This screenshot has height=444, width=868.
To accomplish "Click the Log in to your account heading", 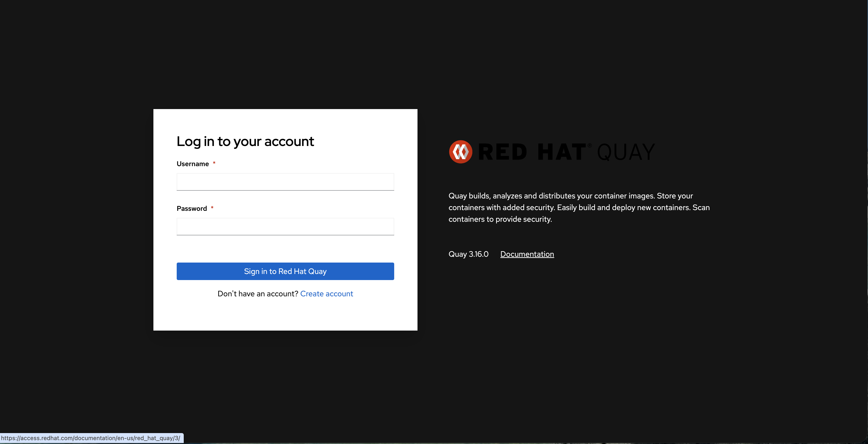I will (245, 141).
